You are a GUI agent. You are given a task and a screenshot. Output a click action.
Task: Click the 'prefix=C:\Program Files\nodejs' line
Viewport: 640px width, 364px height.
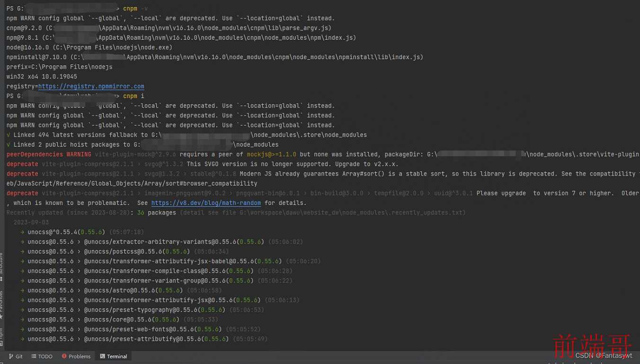pyautogui.click(x=60, y=67)
